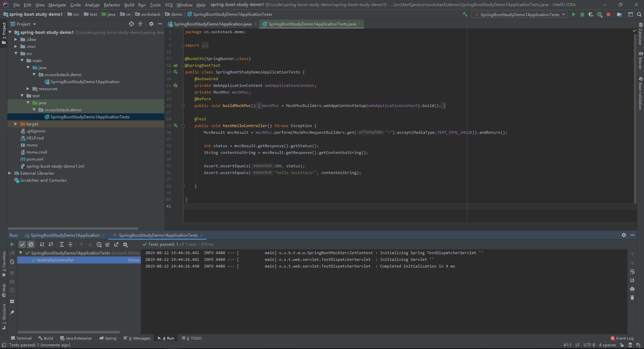
Task: Open the Terminal tool window
Action: [21, 338]
